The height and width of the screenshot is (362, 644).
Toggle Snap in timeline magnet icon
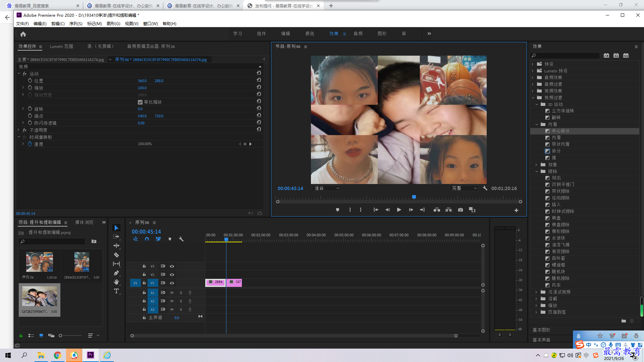[x=147, y=239]
